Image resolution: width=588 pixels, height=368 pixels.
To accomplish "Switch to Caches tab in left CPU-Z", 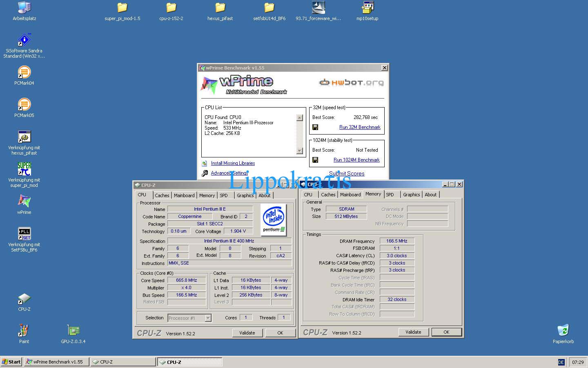I will (162, 195).
